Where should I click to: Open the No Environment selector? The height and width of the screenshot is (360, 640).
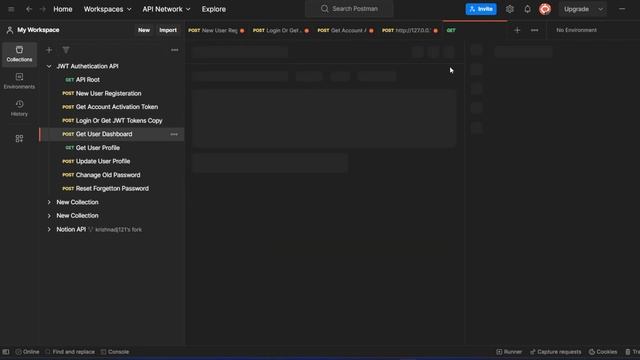576,30
